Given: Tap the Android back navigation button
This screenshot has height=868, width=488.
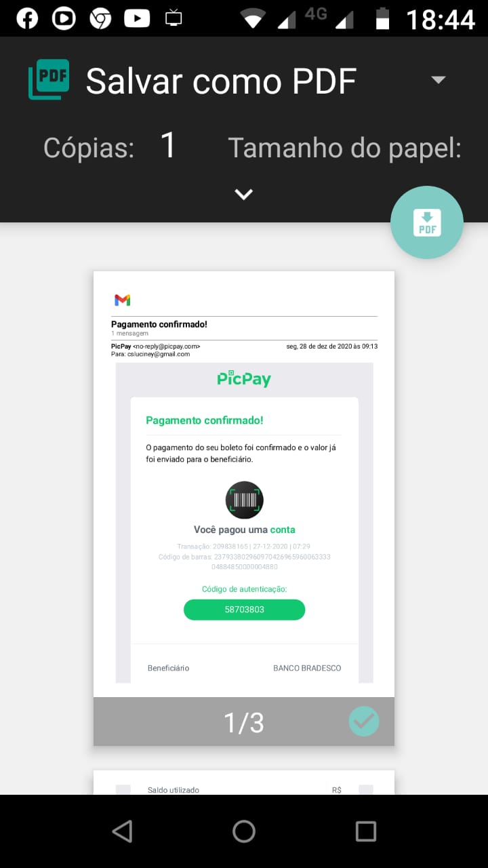Looking at the screenshot, I should pyautogui.click(x=122, y=831).
